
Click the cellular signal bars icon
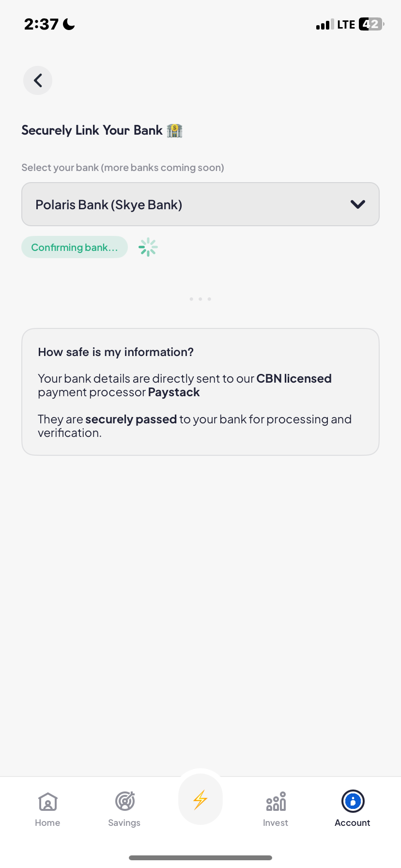(324, 25)
